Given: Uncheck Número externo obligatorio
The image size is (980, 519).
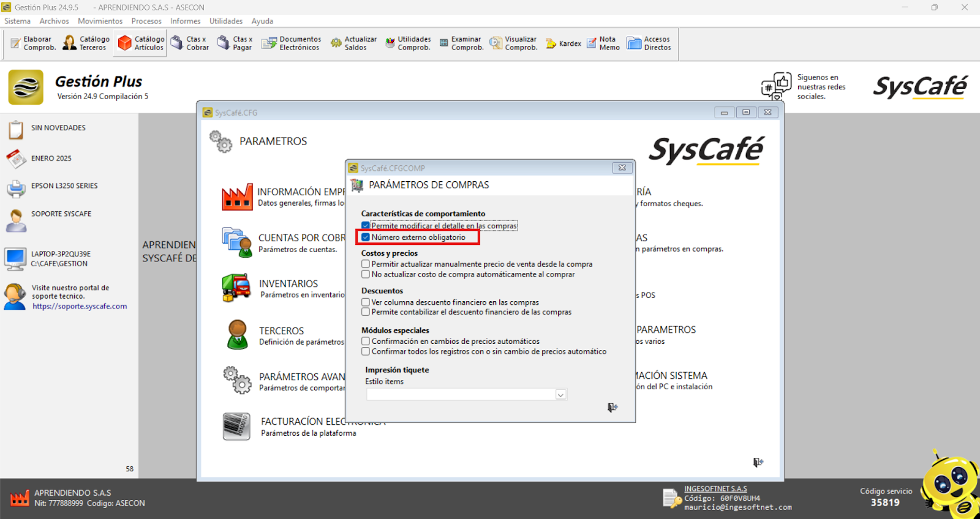Looking at the screenshot, I should 366,237.
